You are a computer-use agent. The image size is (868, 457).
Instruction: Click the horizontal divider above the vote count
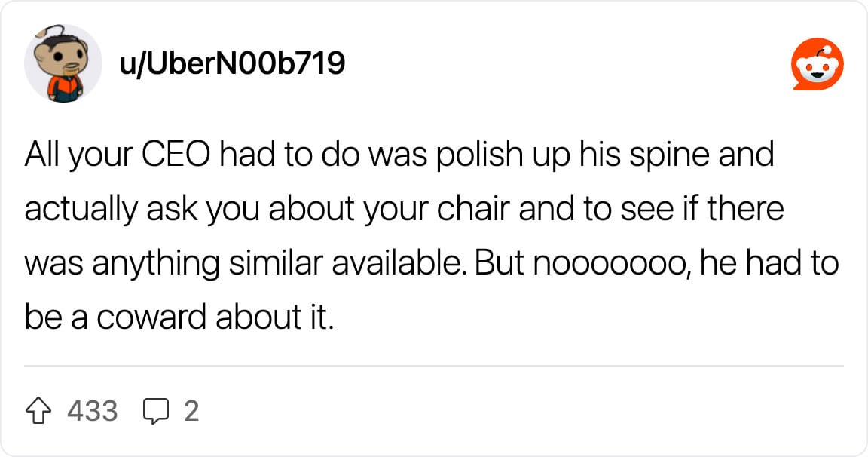point(434,366)
